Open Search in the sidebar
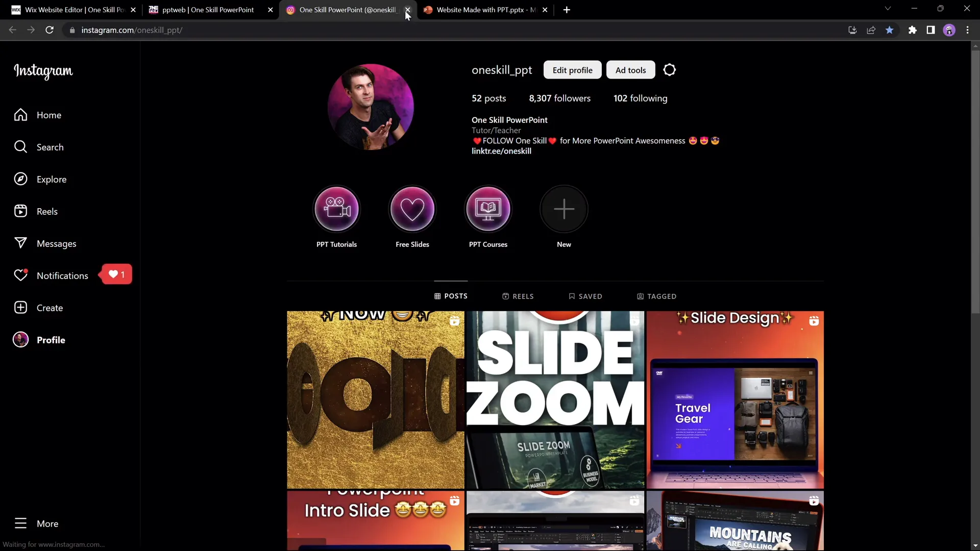The width and height of the screenshot is (980, 551). click(x=39, y=147)
